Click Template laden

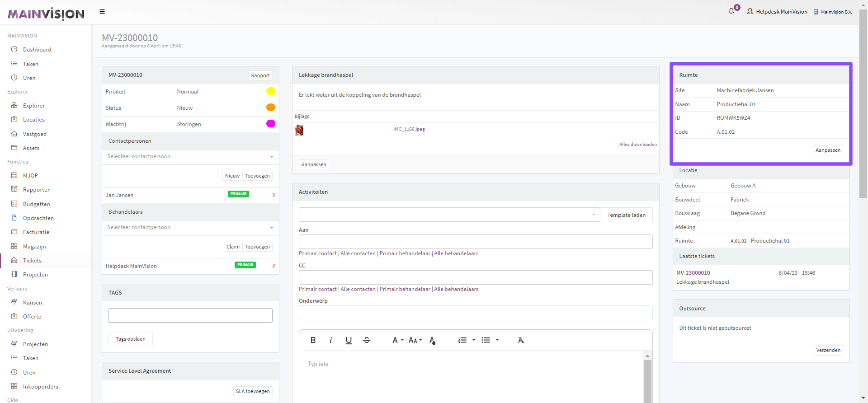pyautogui.click(x=627, y=215)
